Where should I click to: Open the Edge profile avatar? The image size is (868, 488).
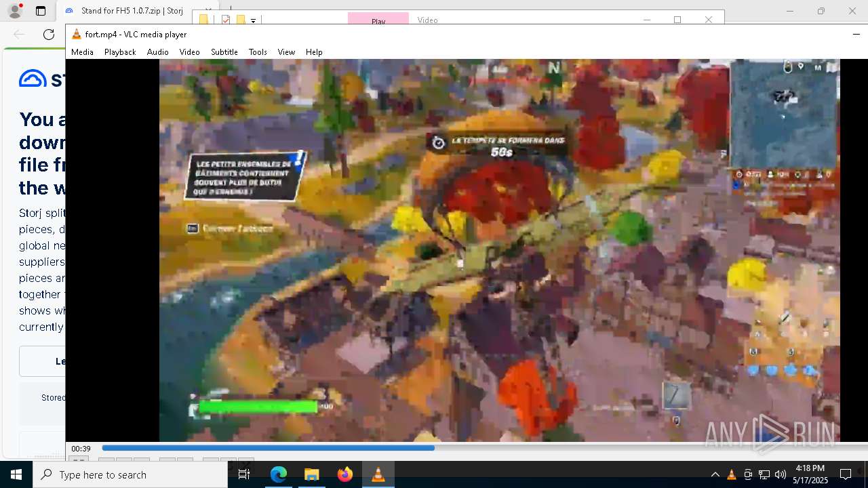click(x=15, y=10)
